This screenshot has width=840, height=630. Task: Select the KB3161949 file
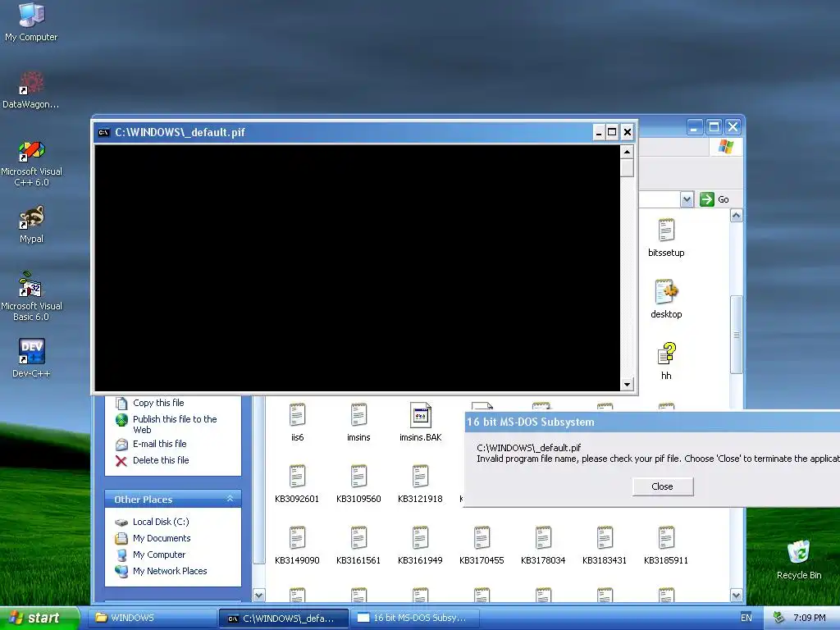(x=421, y=546)
